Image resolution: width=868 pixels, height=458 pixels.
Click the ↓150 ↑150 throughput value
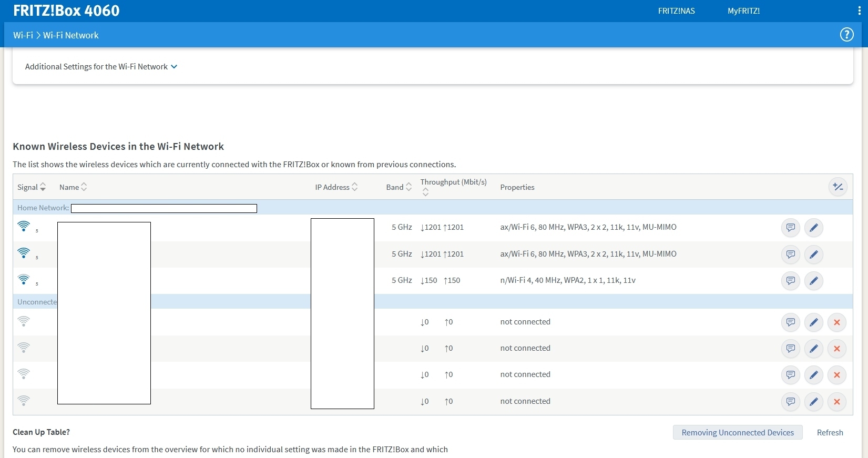440,280
